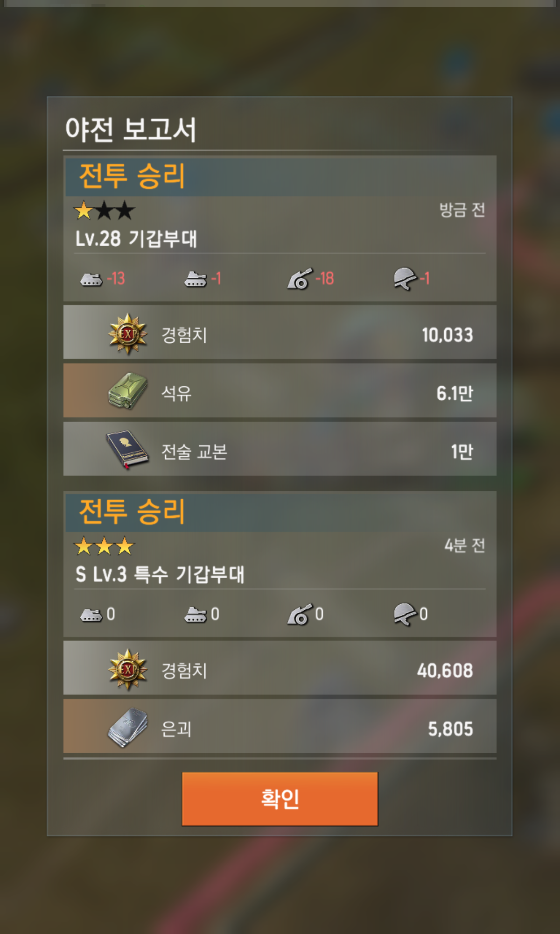Tap the 은괴 5,805 reward row
This screenshot has width=560, height=934.
click(x=280, y=728)
